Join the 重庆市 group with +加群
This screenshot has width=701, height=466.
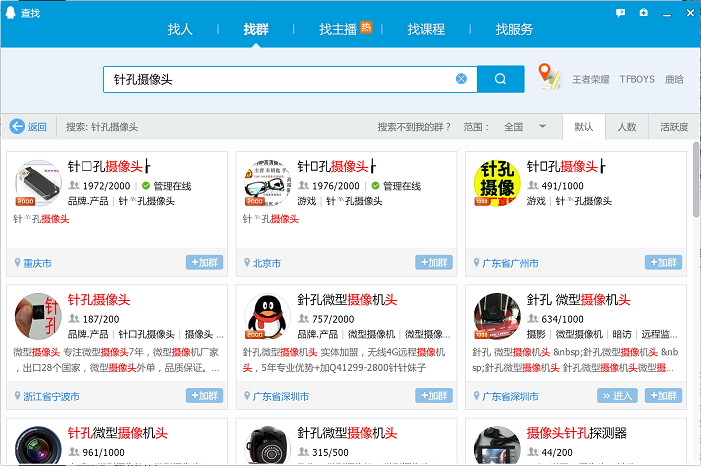pos(204,263)
